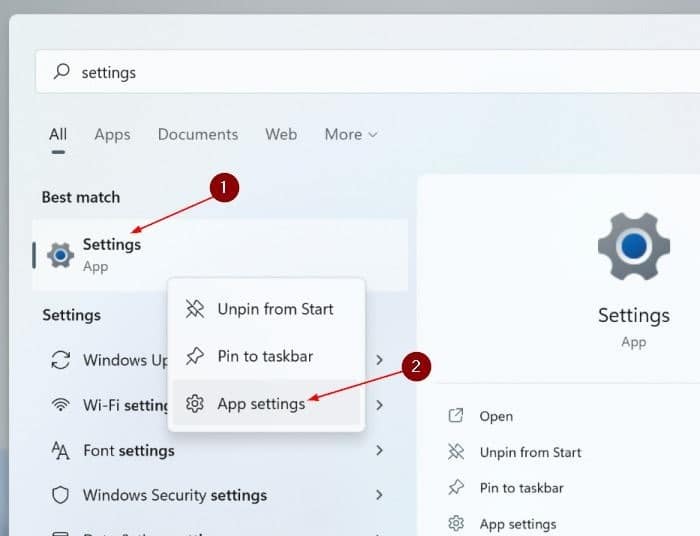700x536 pixels.
Task: Click the Open external-link icon in preview pane
Action: [456, 416]
